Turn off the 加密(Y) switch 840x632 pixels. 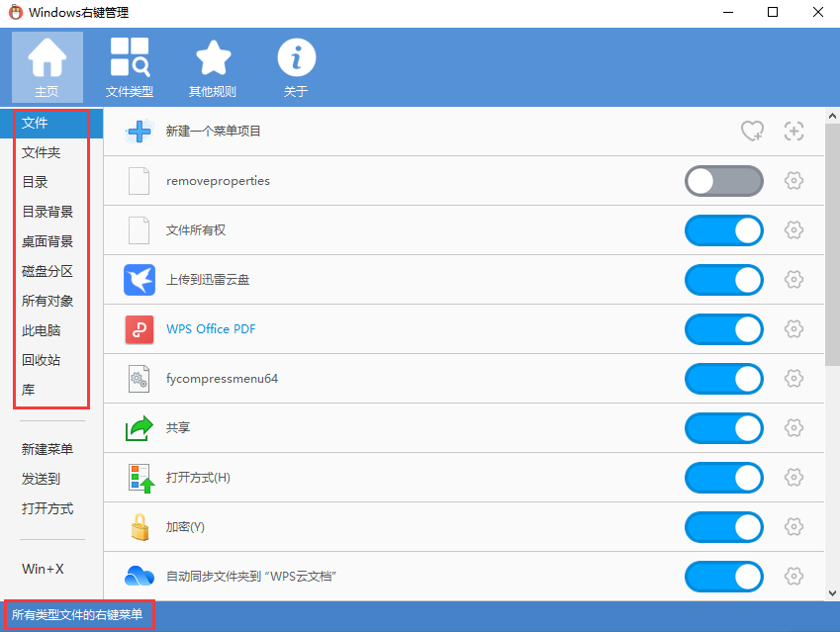[724, 527]
